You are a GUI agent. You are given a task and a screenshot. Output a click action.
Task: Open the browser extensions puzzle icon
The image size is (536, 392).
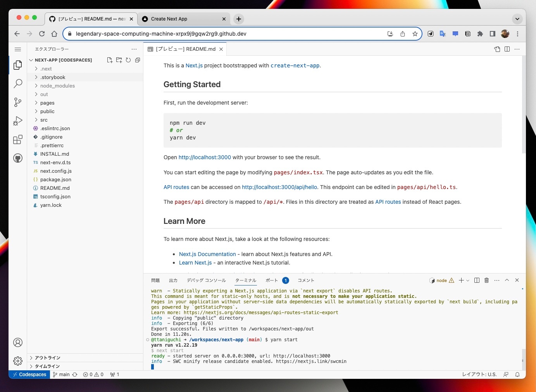tap(480, 34)
